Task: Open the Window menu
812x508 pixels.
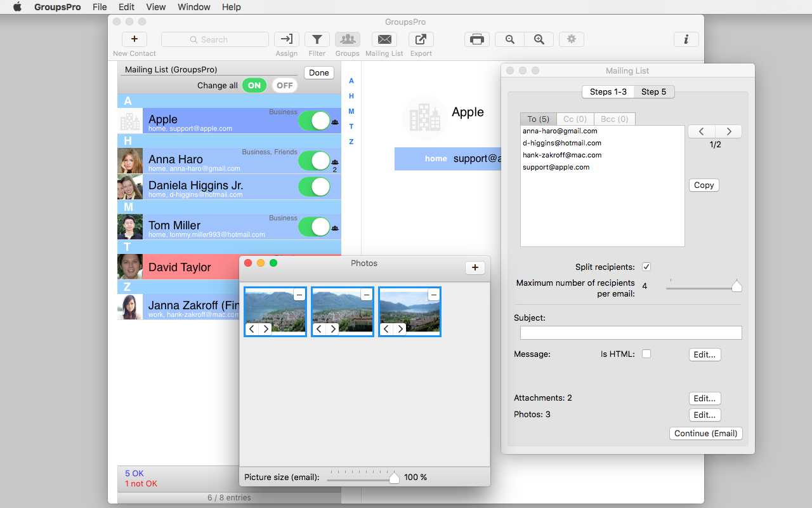Action: (193, 7)
